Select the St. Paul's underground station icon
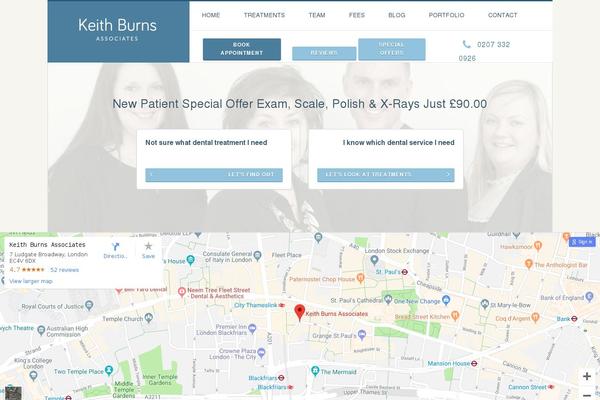 click(404, 272)
